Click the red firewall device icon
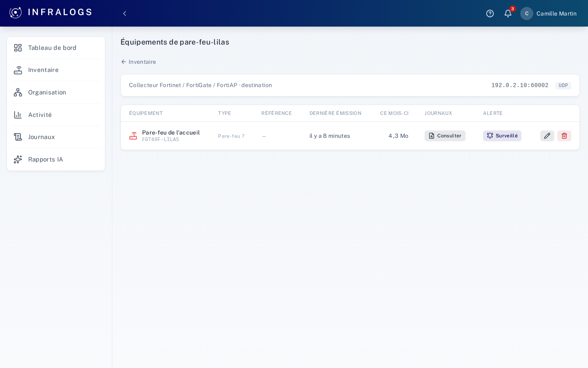The height and width of the screenshot is (368, 588). click(x=133, y=136)
